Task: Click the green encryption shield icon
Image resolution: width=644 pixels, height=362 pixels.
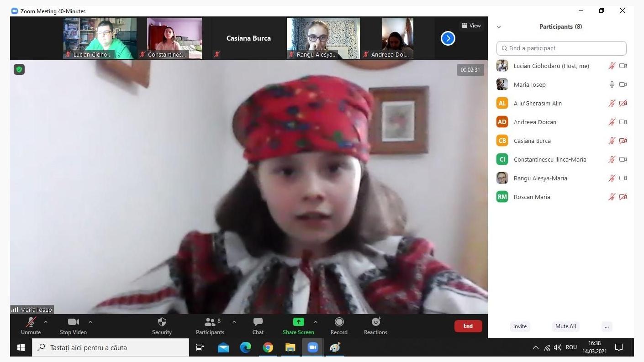Action: click(19, 69)
